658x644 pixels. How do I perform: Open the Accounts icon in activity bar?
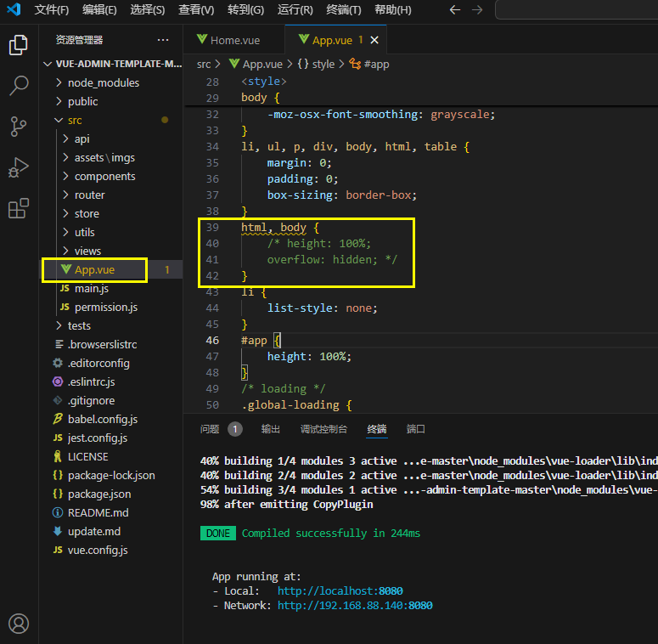19,624
